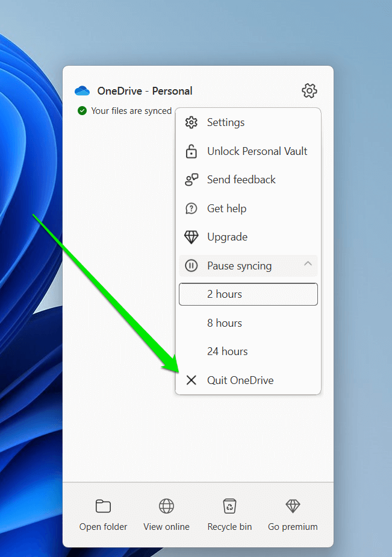Click the 'OneDrive - Personal' title text

pos(145,91)
